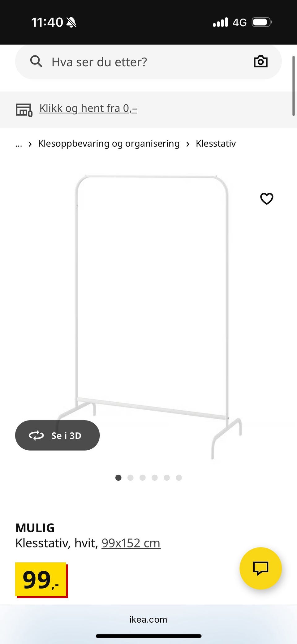This screenshot has width=297, height=644.
Task: Tap the magnifying glass search icon
Action: [x=36, y=62]
